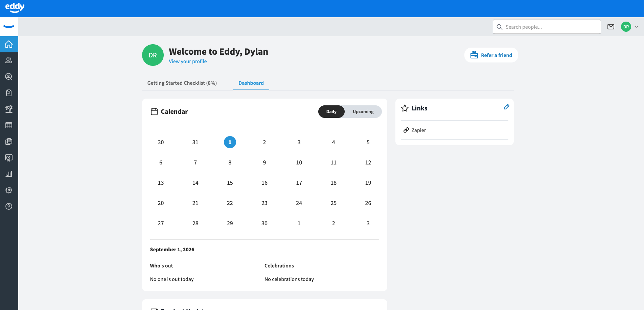Open the clipboard checklist icon in sidebar
Image resolution: width=644 pixels, height=310 pixels.
click(9, 93)
